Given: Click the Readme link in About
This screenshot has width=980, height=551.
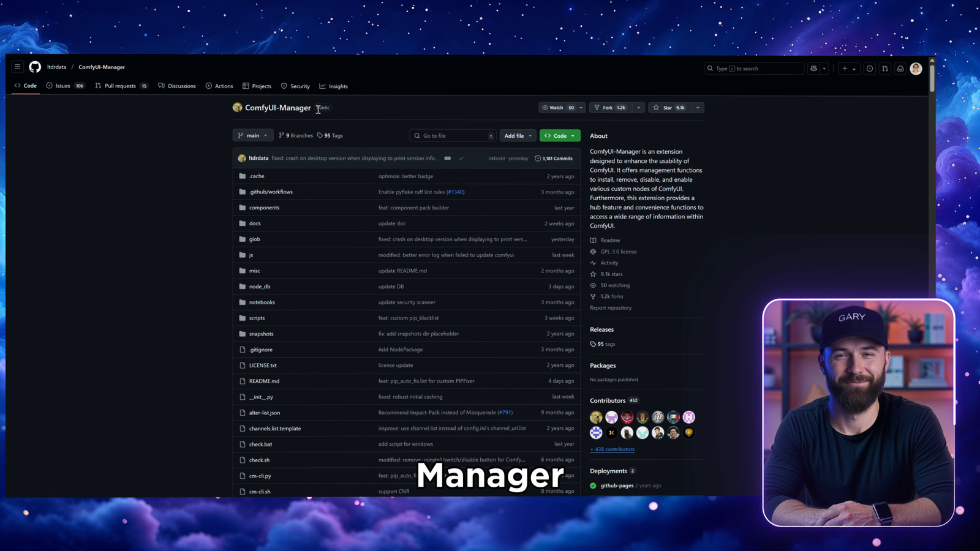Looking at the screenshot, I should (x=605, y=240).
